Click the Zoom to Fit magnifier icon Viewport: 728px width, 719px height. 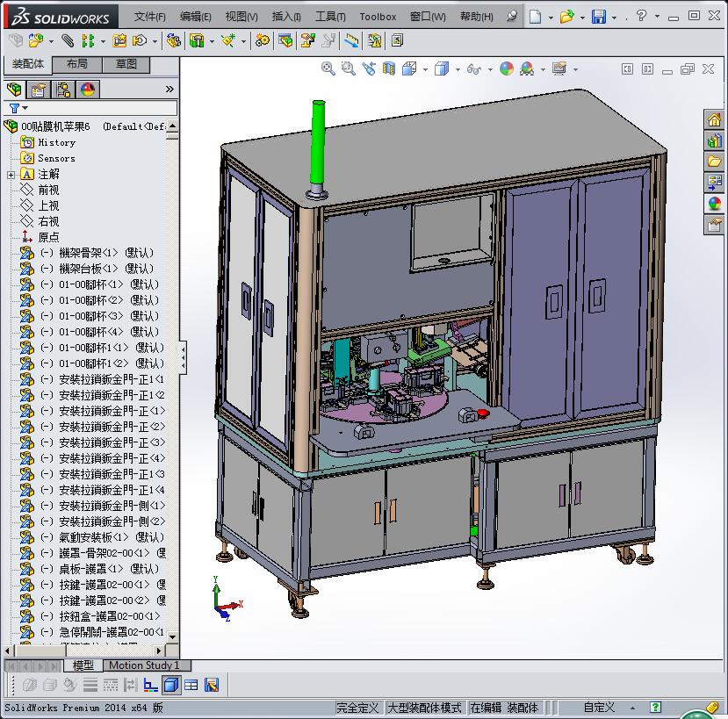click(x=328, y=68)
